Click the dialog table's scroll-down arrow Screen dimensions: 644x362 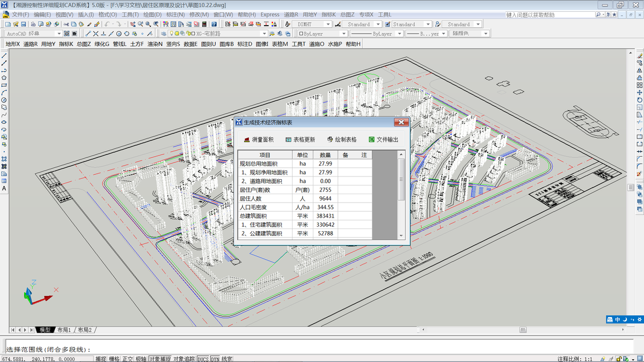[400, 235]
